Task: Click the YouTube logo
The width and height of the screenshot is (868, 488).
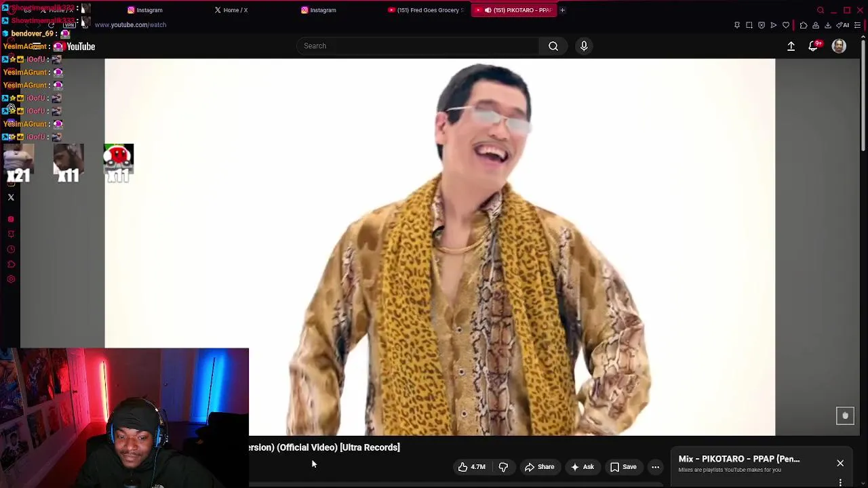Action: click(74, 46)
